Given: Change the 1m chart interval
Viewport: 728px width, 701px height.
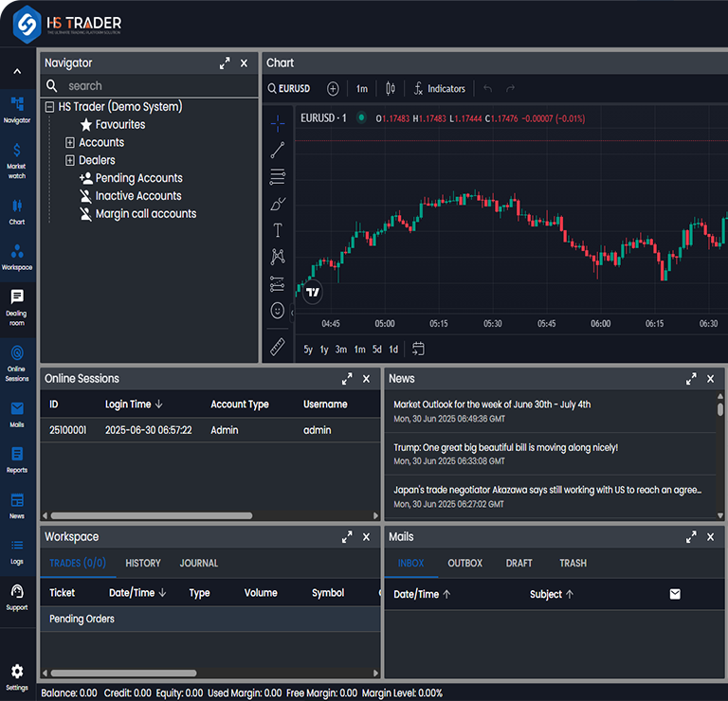Looking at the screenshot, I should point(362,89).
